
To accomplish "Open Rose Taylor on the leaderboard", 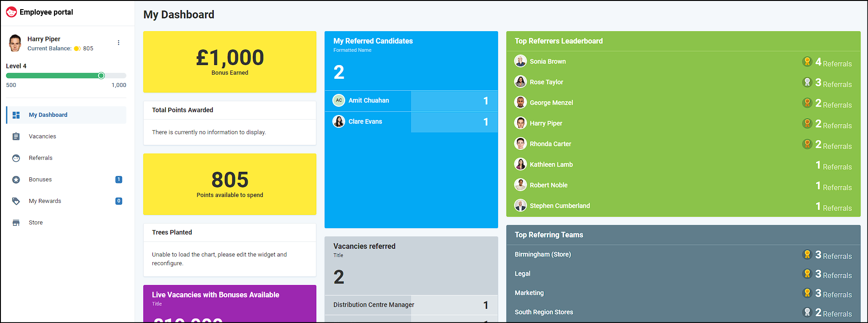I will pos(546,82).
